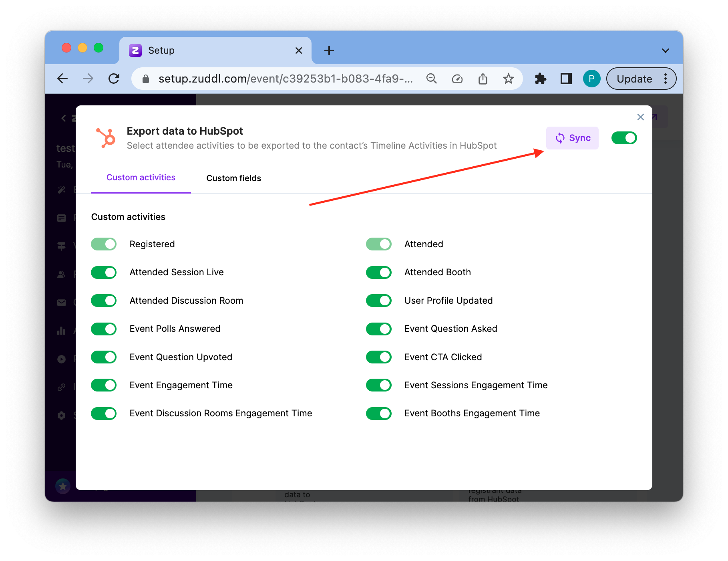Open the settings gear sidebar icon
This screenshot has width=728, height=561.
(61, 416)
